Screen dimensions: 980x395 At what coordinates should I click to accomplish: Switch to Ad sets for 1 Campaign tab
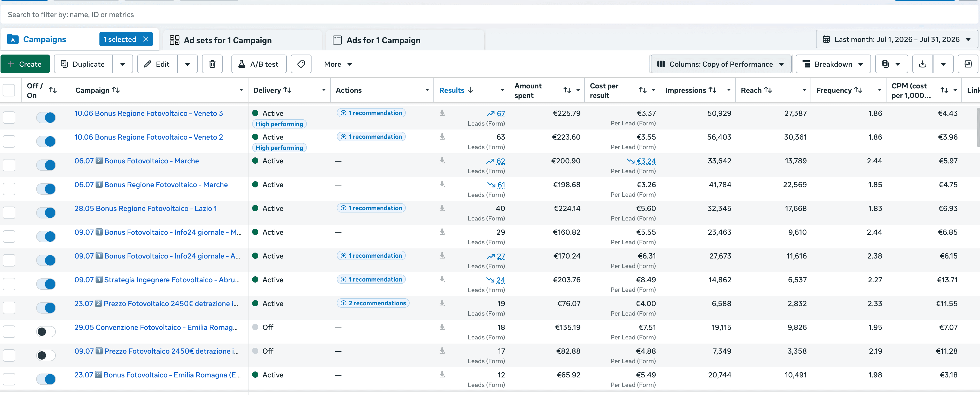click(242, 40)
